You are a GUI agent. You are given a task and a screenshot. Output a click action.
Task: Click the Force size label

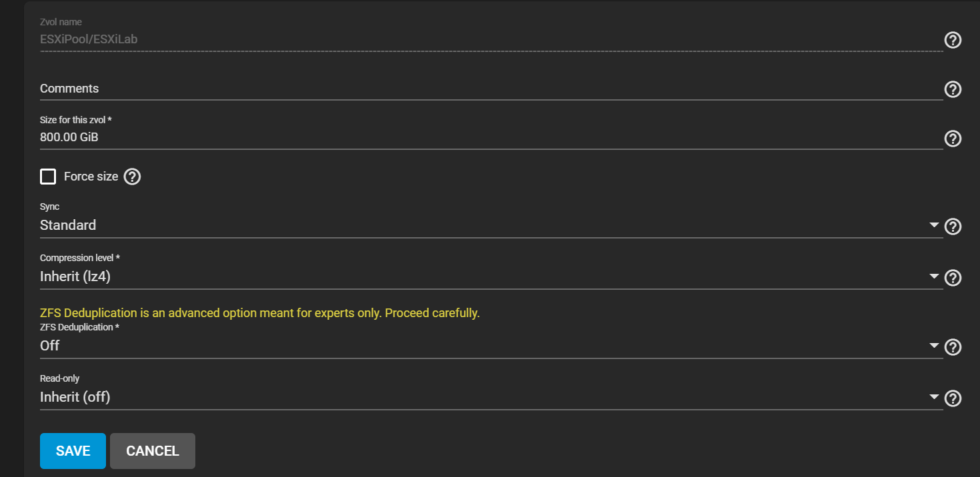(91, 177)
